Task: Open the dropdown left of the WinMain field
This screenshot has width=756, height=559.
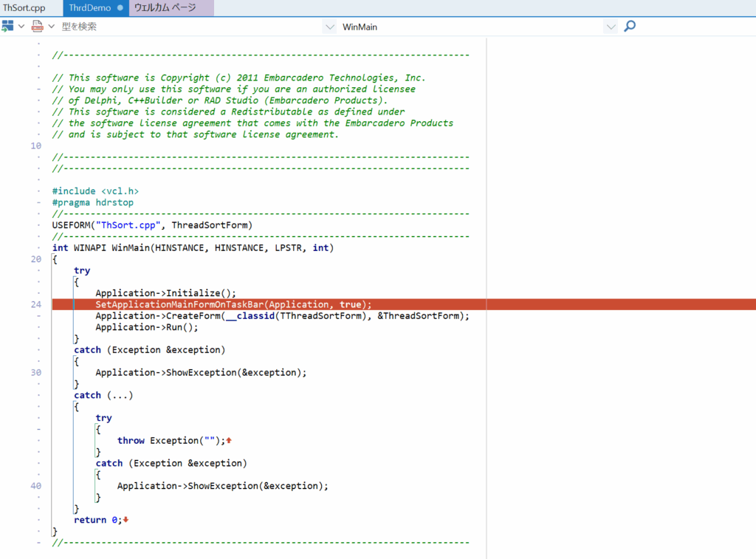Action: click(329, 27)
